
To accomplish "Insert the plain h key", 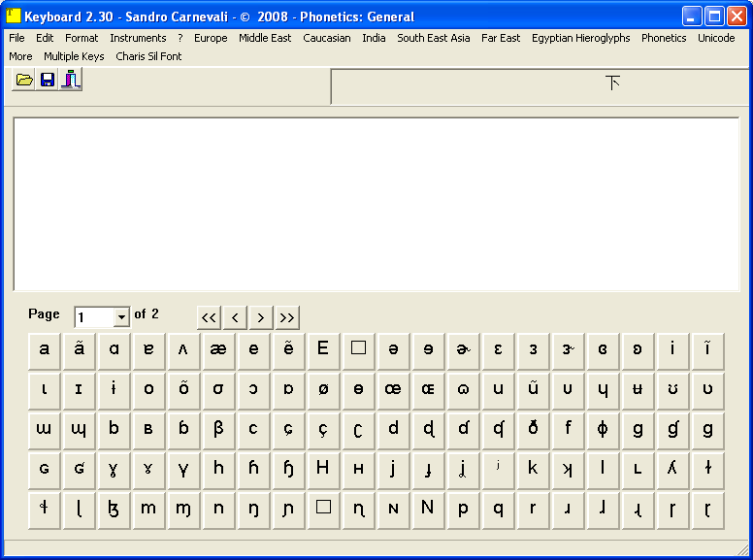I will click(218, 471).
